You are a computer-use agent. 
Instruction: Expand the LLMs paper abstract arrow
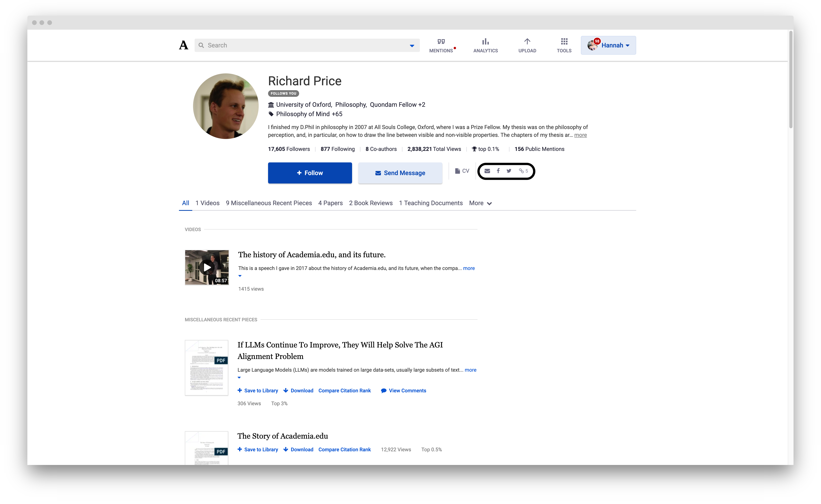tap(239, 378)
